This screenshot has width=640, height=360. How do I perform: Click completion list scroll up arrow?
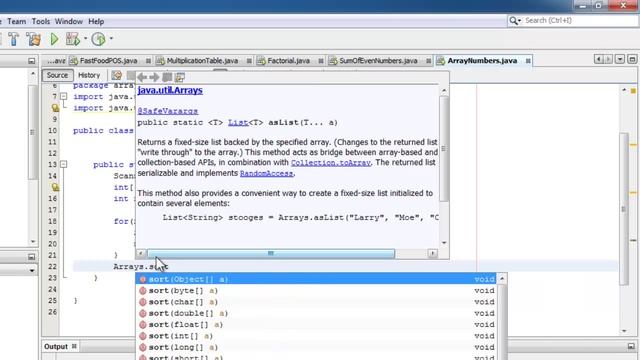tap(502, 279)
